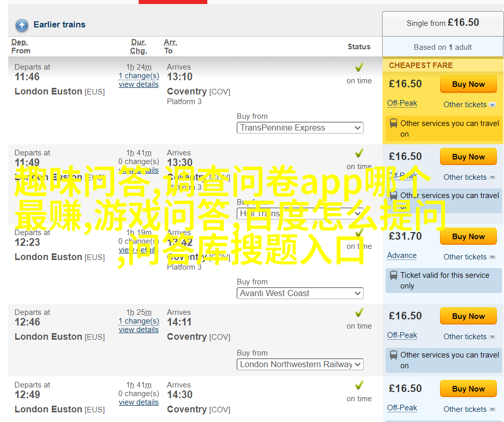
Task: Click Other services text in cheapest fare box
Action: [449, 128]
